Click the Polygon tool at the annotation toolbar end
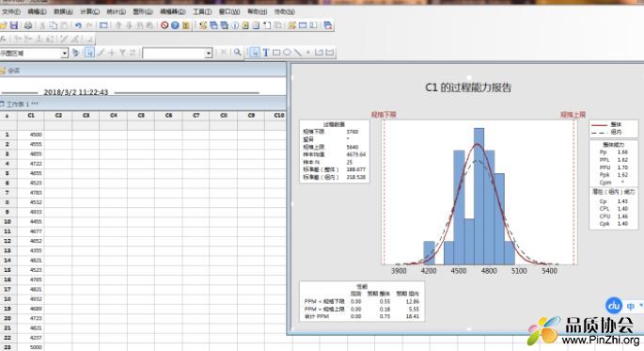 pos(330,53)
